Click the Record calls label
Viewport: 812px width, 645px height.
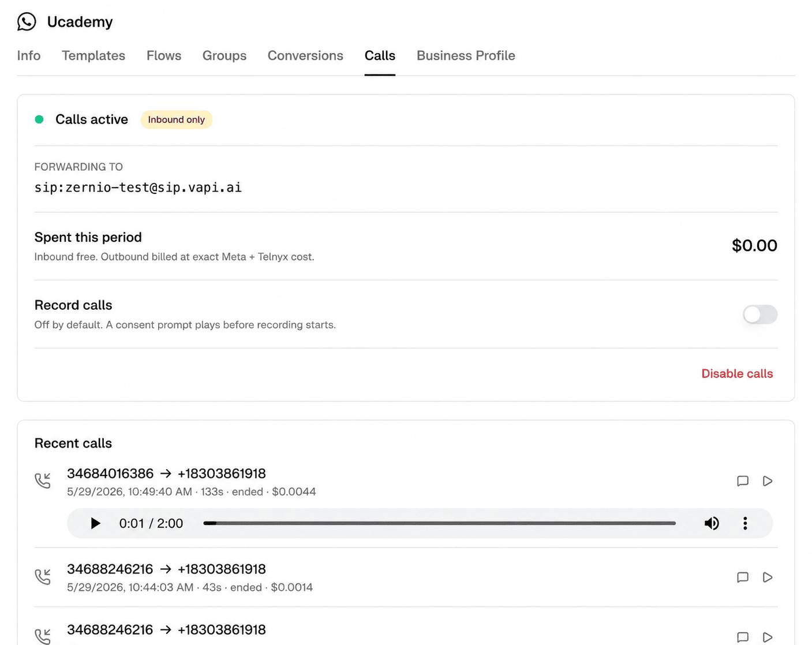coord(73,305)
